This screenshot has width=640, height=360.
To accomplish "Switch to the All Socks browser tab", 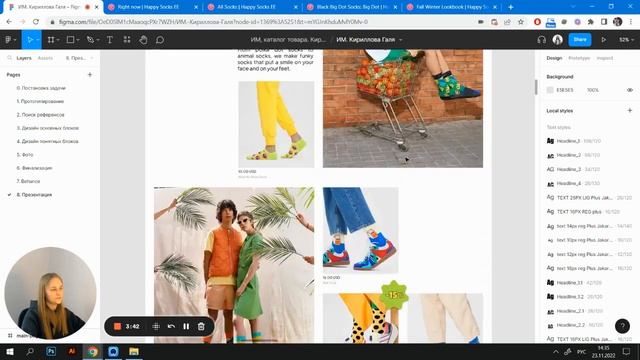I will coord(252,7).
